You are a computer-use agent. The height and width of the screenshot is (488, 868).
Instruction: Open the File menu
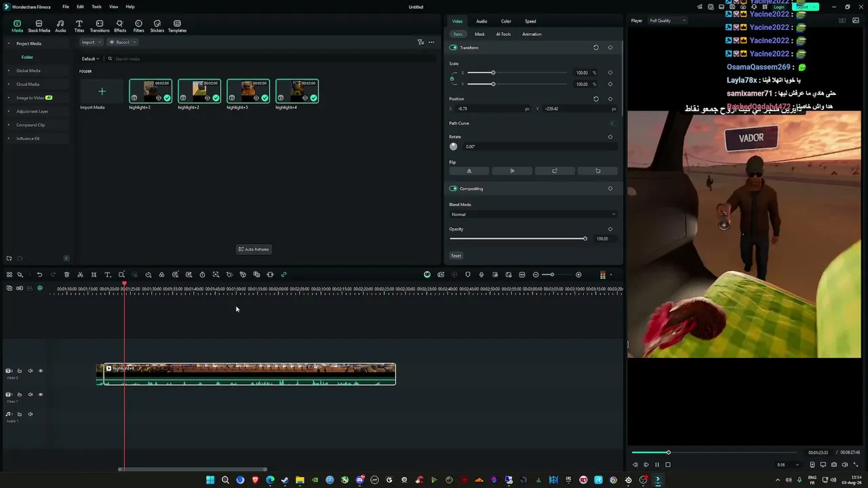pos(66,7)
